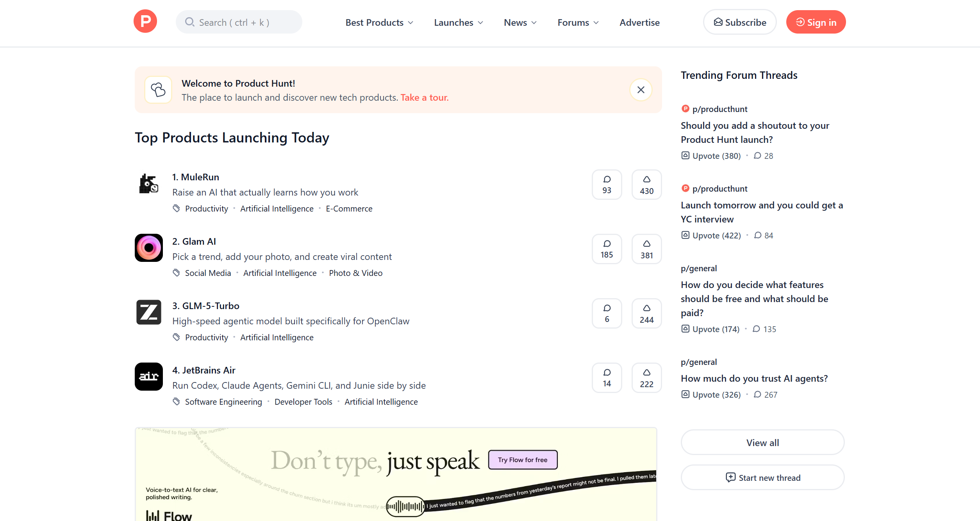The image size is (980, 521).
Task: Click the Social Media tag under Glam AI
Action: [x=208, y=273]
